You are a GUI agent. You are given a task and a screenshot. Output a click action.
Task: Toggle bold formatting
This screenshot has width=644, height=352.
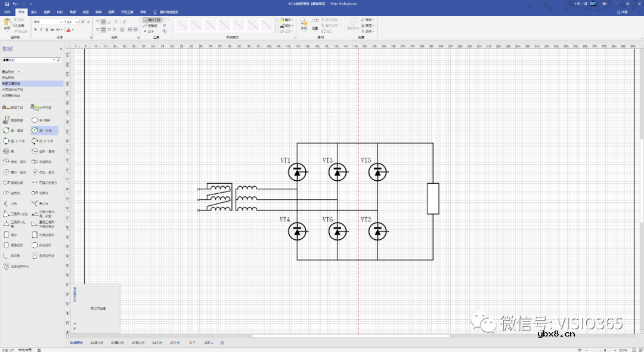(35, 29)
